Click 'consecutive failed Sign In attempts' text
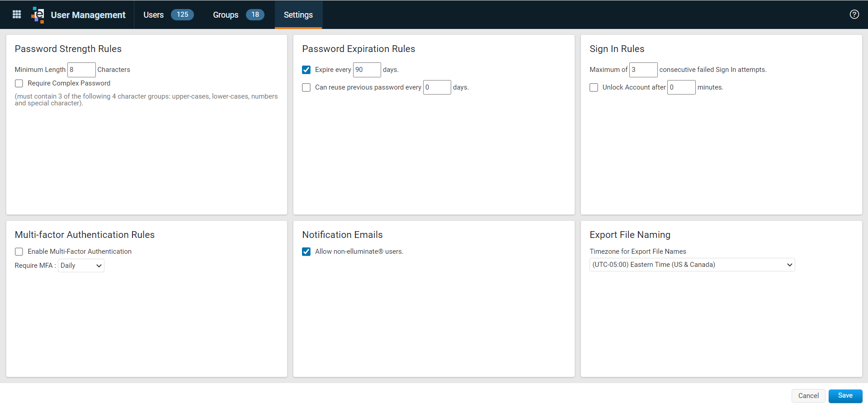This screenshot has width=868, height=408. [x=713, y=70]
